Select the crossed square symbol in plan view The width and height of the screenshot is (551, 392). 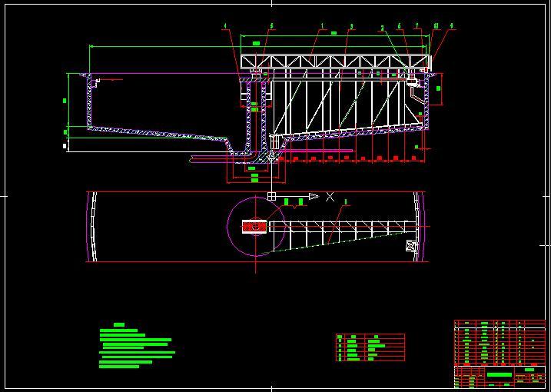[x=411, y=245]
